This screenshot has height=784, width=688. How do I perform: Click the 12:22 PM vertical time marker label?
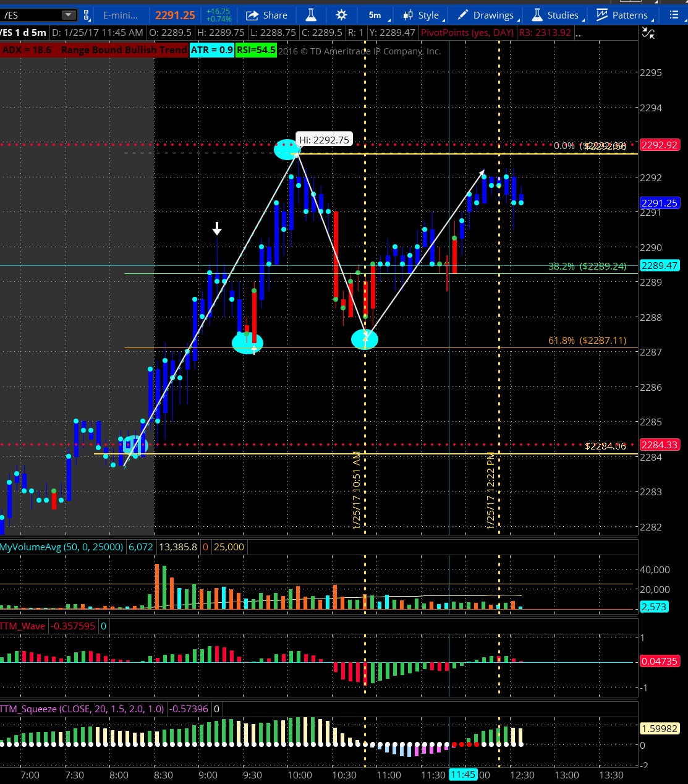coord(491,490)
